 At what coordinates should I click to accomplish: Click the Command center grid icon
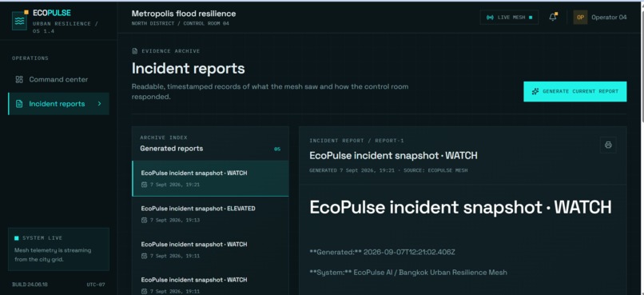pos(19,80)
